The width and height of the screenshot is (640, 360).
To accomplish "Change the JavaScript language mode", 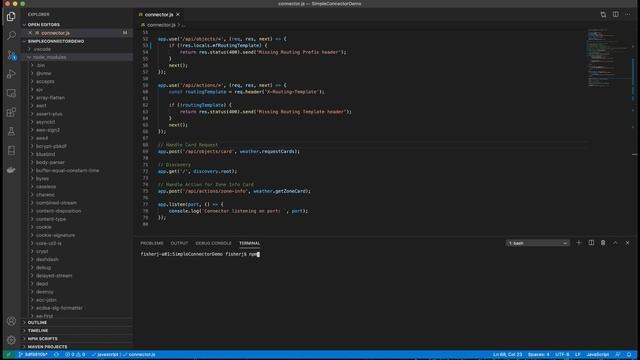I will pos(598,354).
